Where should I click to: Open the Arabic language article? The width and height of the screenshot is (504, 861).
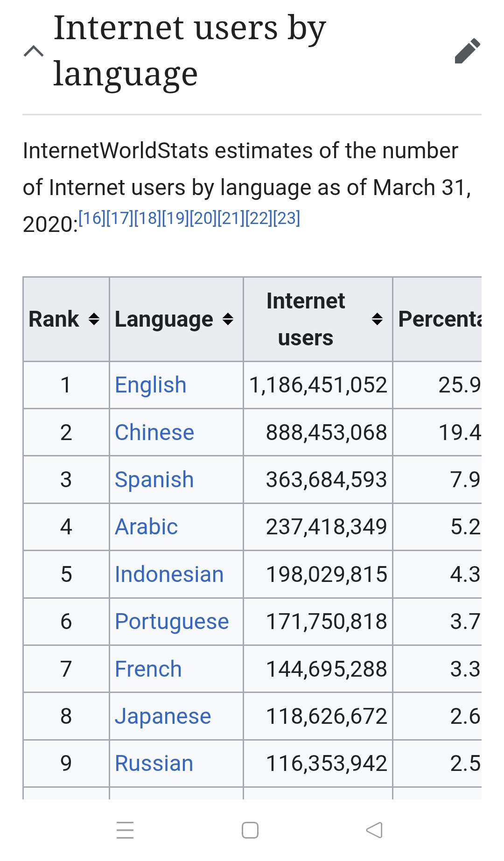[x=146, y=527]
